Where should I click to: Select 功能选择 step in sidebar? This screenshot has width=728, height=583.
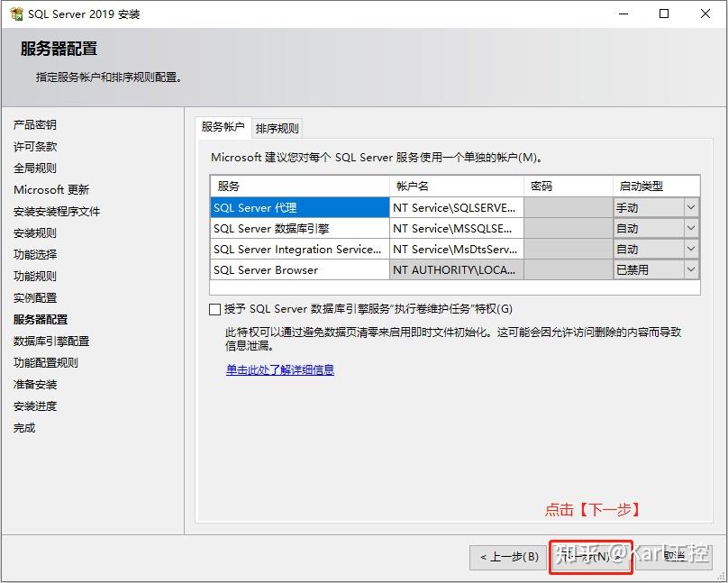[x=35, y=254]
